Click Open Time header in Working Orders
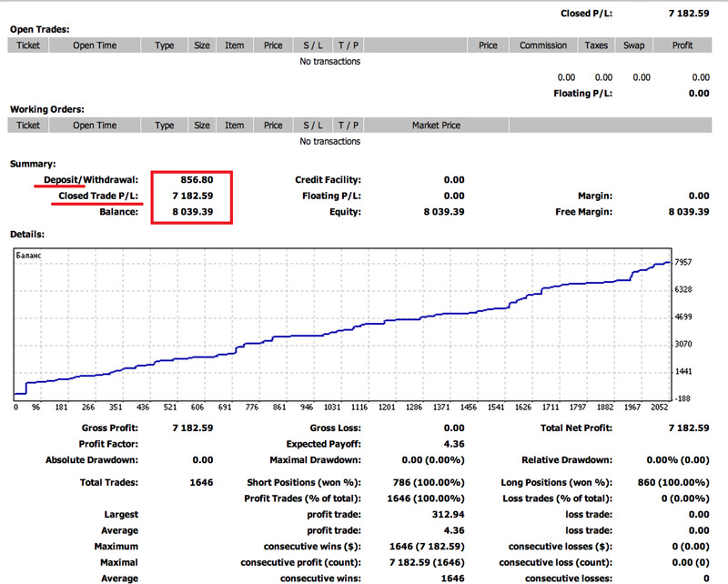 [x=95, y=126]
